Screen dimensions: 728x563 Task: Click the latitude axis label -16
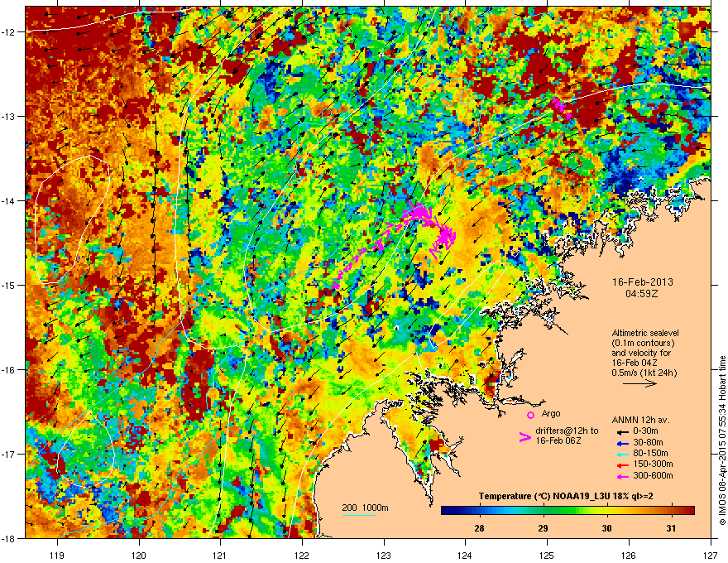(8, 370)
